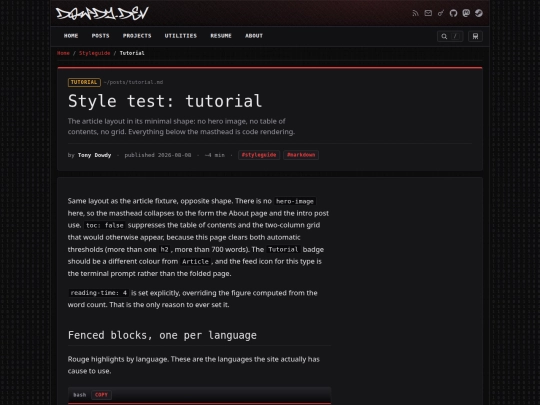Click the author name Tony Dowdy

coord(95,155)
